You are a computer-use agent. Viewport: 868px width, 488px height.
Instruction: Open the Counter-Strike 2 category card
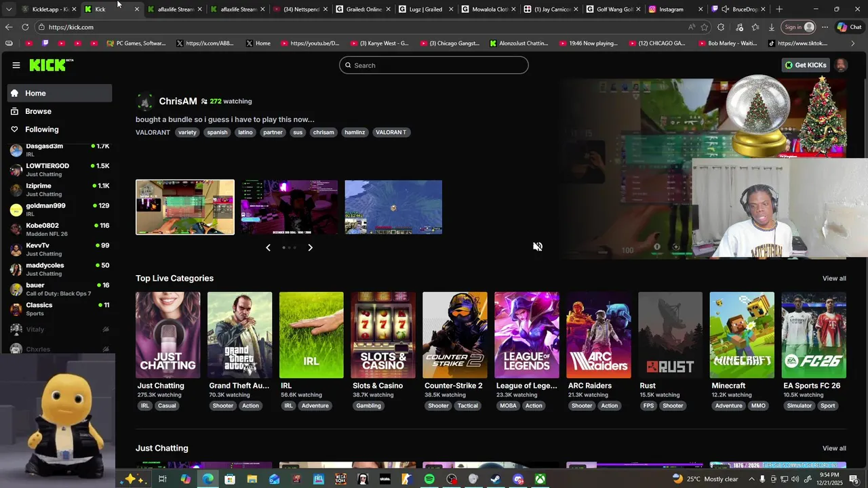coord(455,335)
